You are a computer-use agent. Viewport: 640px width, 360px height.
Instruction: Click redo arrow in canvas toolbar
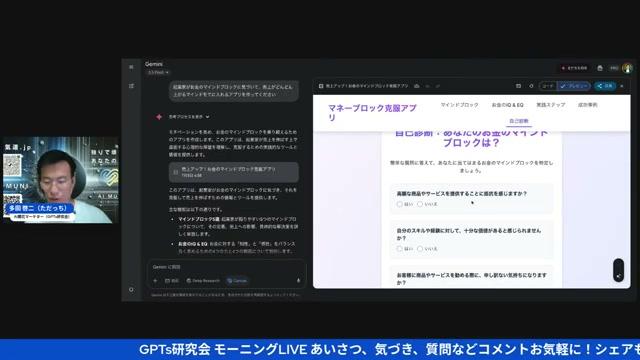pos(438,86)
